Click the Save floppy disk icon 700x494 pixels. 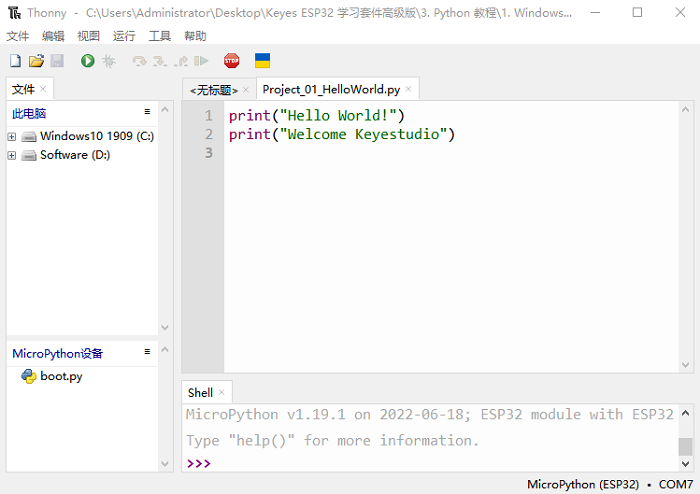coord(56,61)
